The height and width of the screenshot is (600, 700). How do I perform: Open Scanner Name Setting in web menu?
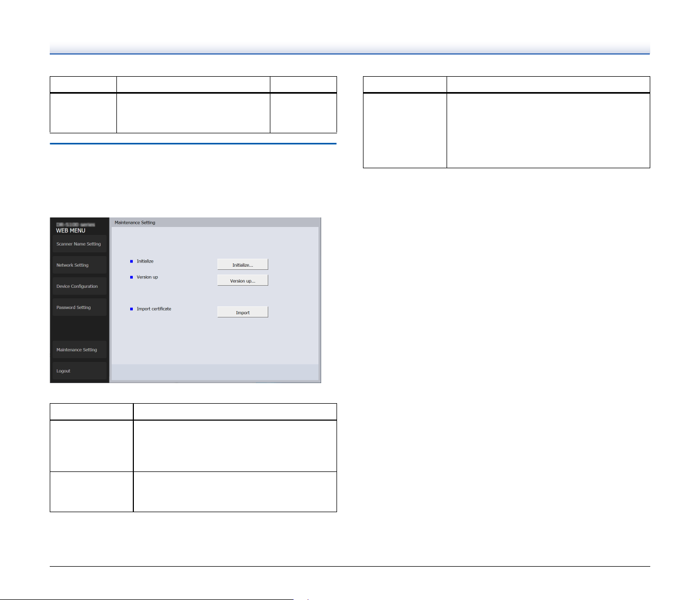pos(79,244)
